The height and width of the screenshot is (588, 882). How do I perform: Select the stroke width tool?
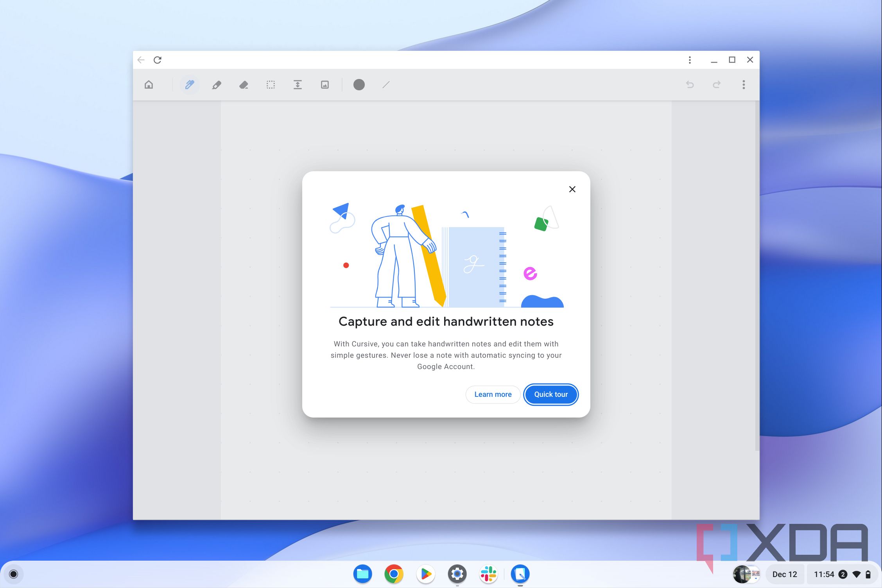pos(385,85)
